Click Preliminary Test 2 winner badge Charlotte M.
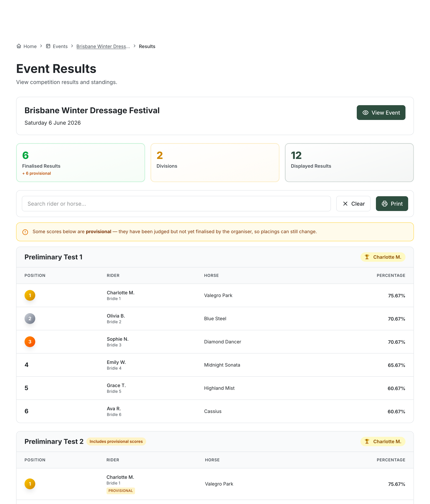Viewport: 430px width, 504px height. [x=383, y=441]
